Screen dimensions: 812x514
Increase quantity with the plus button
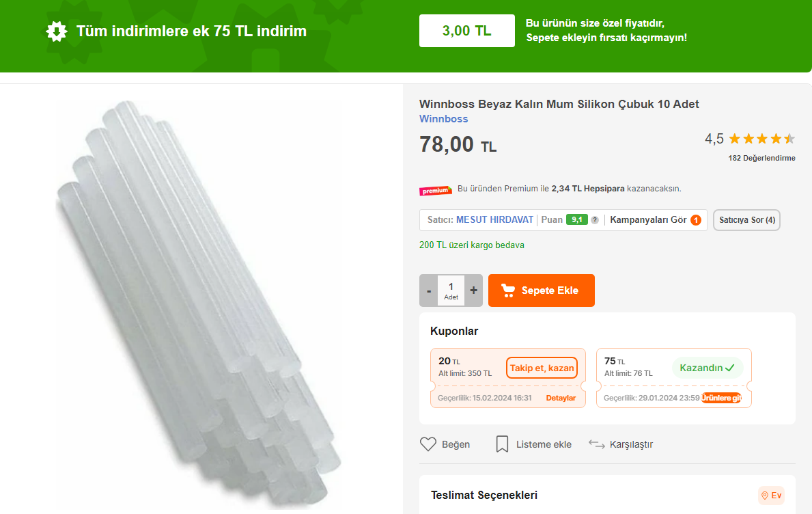[473, 290]
